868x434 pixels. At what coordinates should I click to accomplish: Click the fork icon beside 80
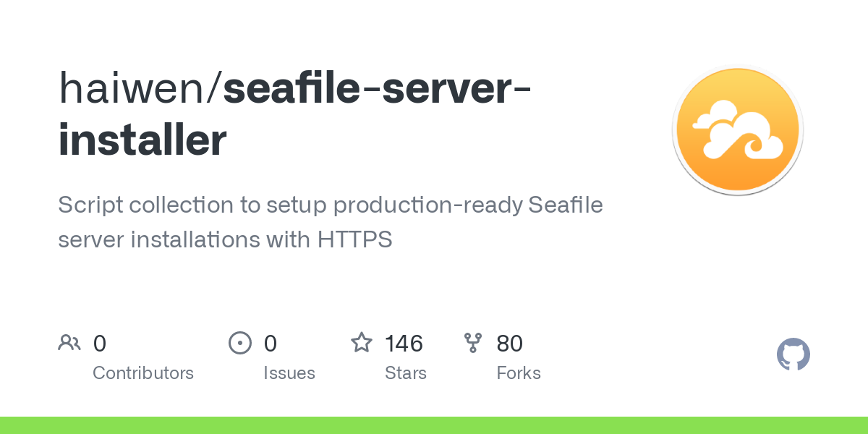coord(473,343)
